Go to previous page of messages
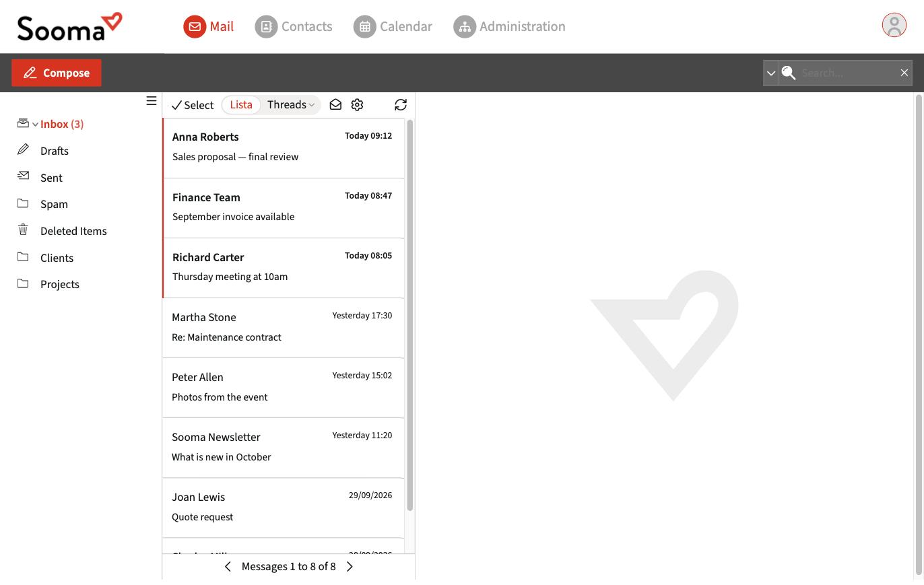The image size is (924, 585). pyautogui.click(x=228, y=567)
